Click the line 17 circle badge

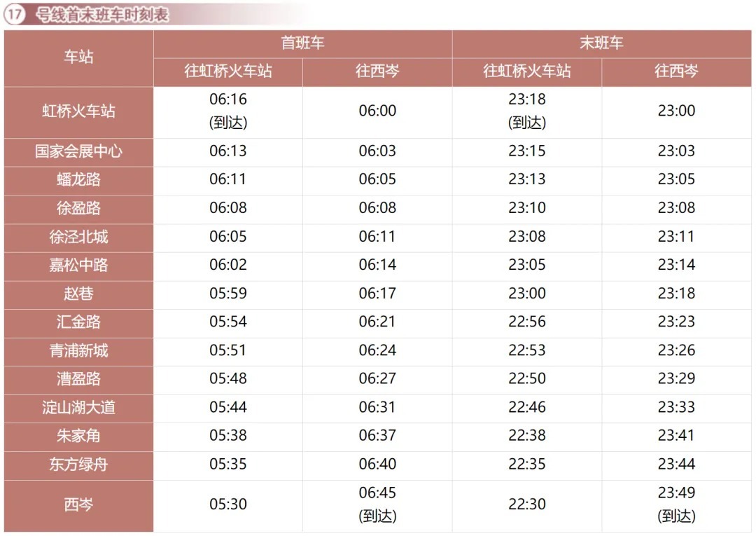pyautogui.click(x=15, y=15)
